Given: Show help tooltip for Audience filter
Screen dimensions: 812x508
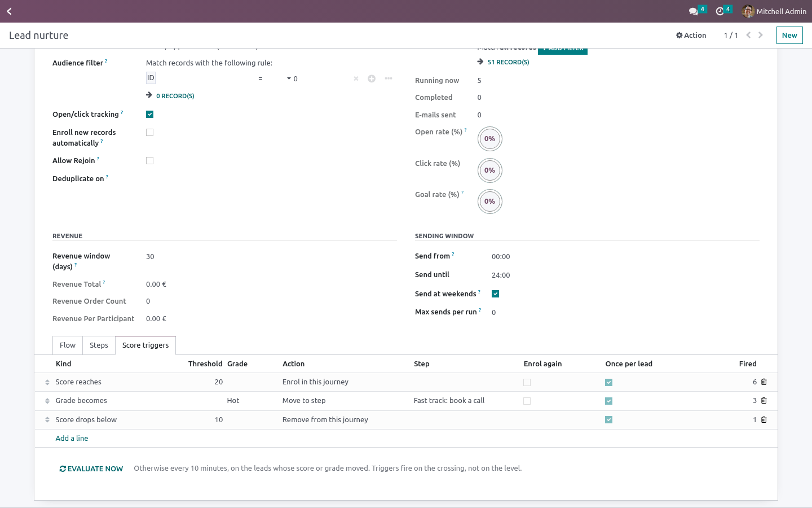Looking at the screenshot, I should point(106,61).
